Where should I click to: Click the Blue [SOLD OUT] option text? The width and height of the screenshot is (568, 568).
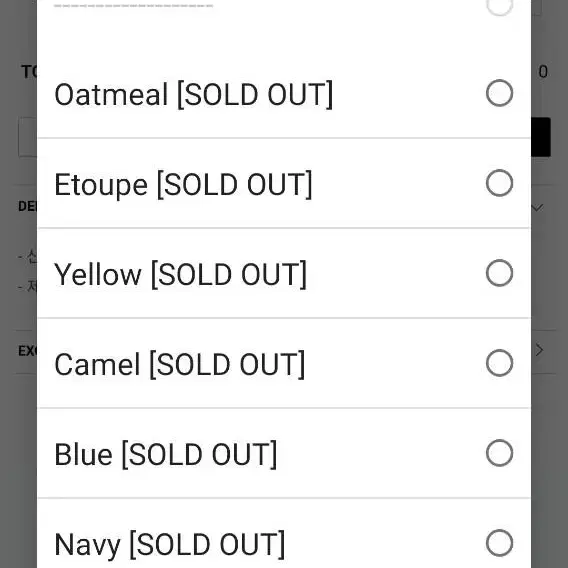point(166,454)
